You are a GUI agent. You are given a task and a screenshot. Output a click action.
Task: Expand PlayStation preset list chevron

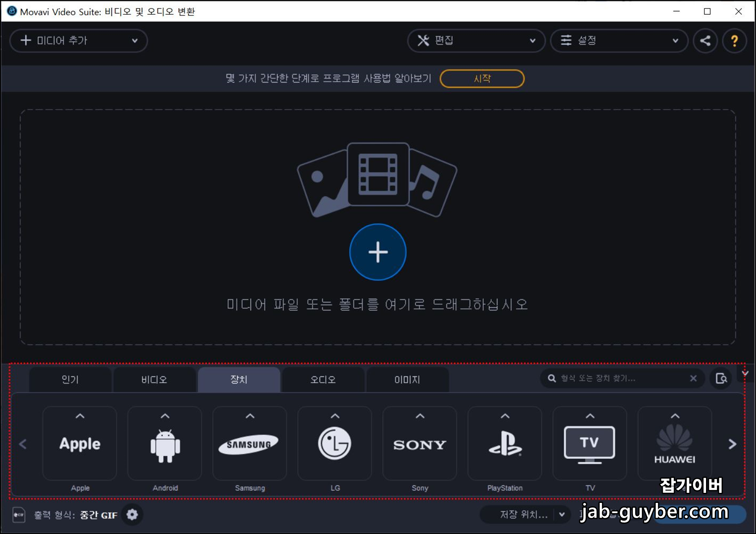point(505,416)
